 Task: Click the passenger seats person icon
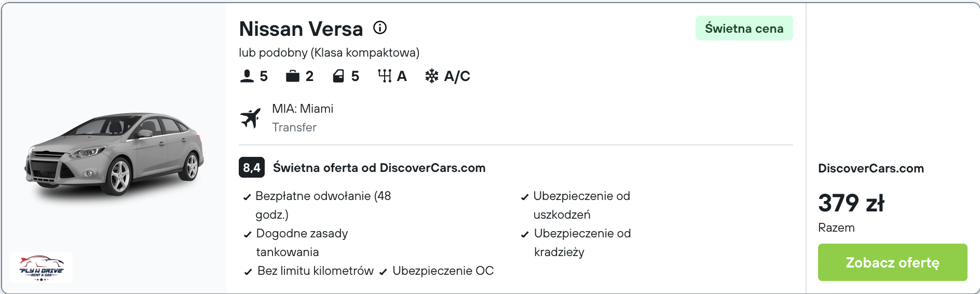(247, 76)
